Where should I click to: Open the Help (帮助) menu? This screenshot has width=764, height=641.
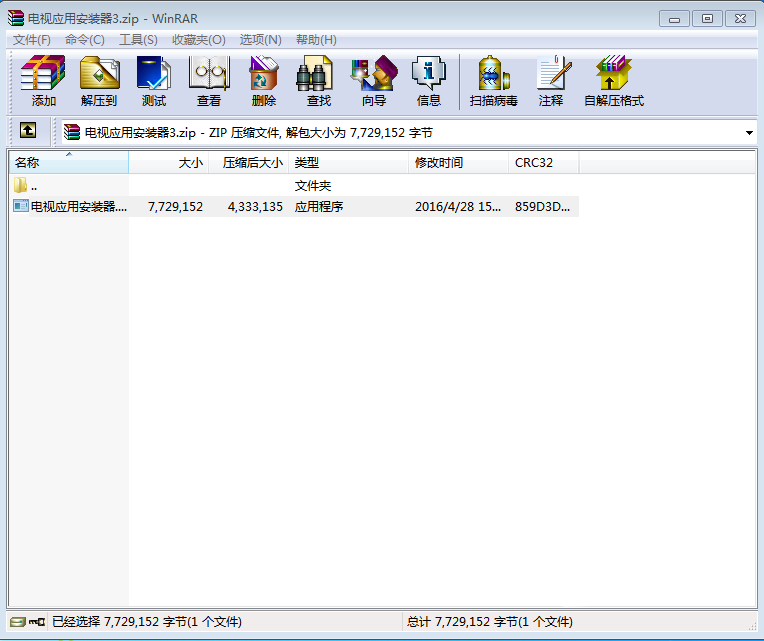[x=316, y=40]
